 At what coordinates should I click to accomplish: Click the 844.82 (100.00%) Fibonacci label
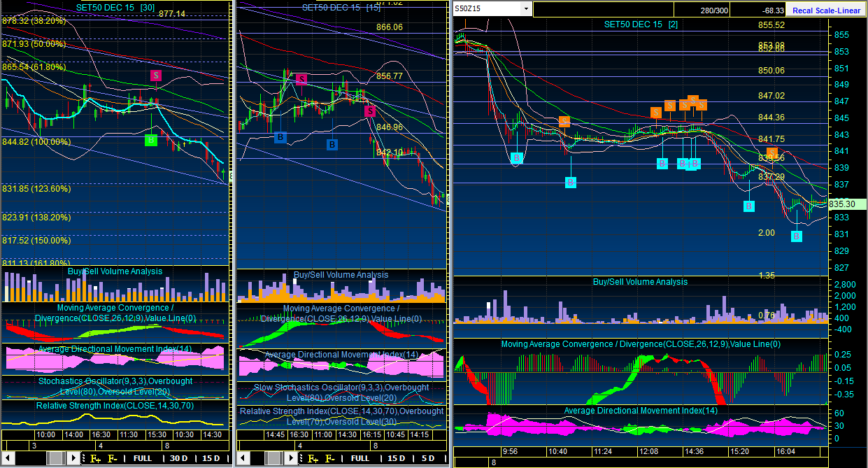point(36,142)
